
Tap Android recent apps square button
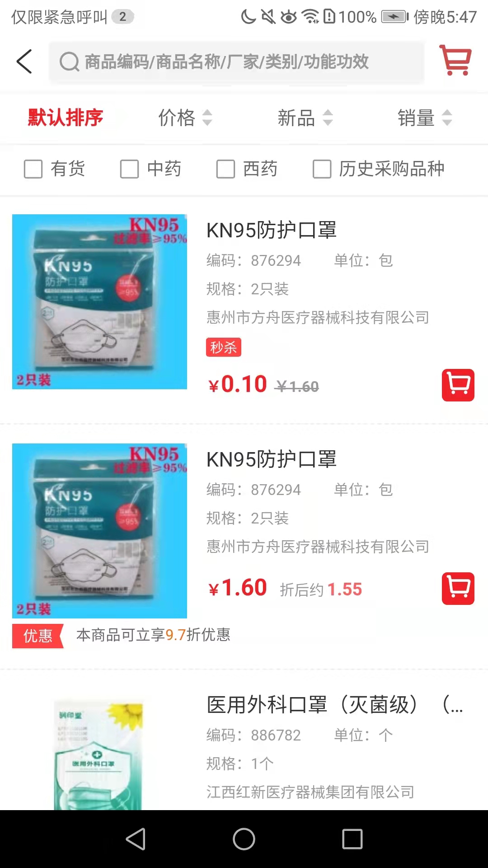[x=352, y=839]
